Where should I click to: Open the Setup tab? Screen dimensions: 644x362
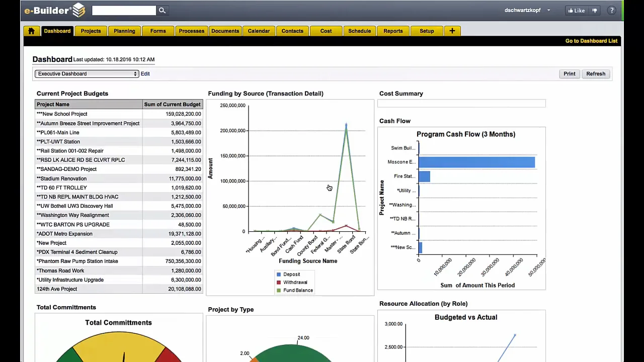click(427, 31)
